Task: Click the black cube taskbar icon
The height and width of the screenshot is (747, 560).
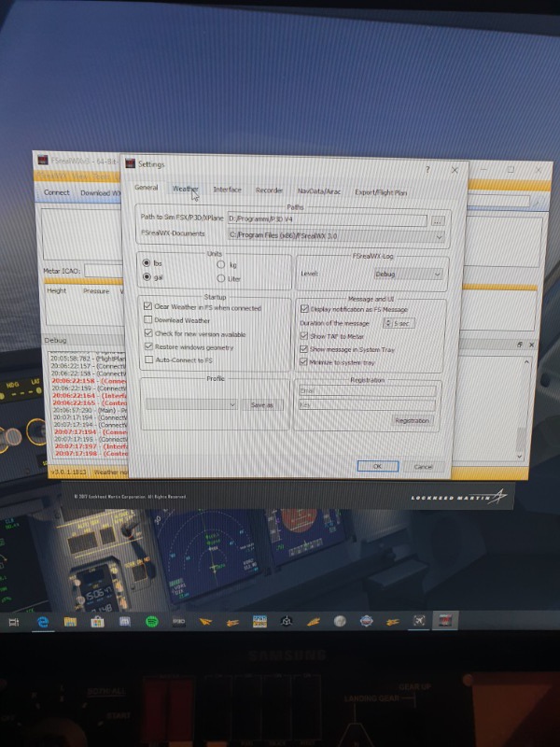Action: (287, 621)
